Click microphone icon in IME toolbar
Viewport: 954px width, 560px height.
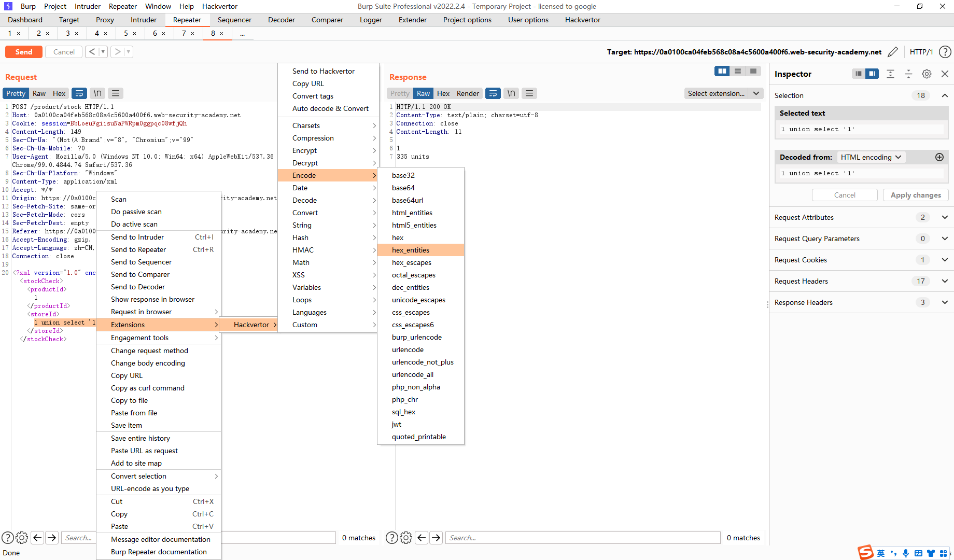click(x=905, y=553)
